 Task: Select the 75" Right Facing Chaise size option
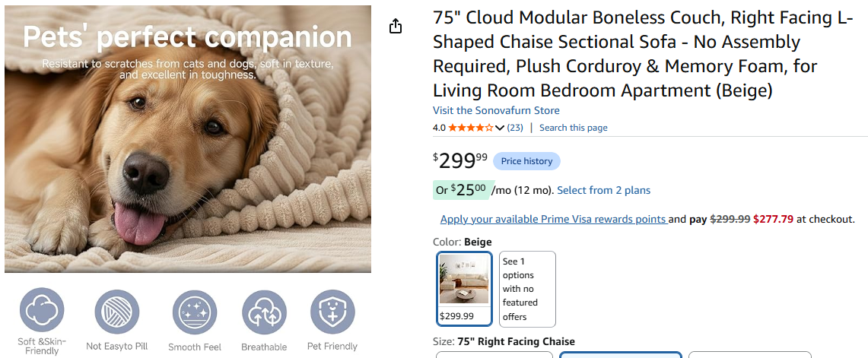pos(621,355)
